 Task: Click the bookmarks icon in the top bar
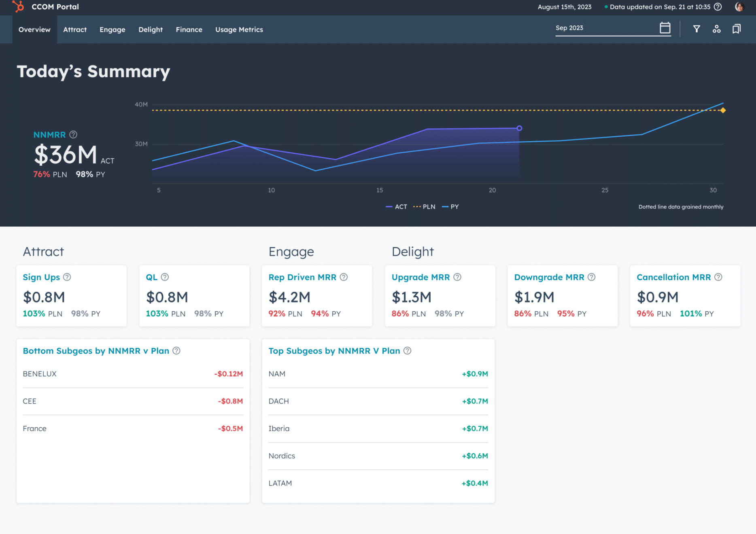tap(737, 29)
